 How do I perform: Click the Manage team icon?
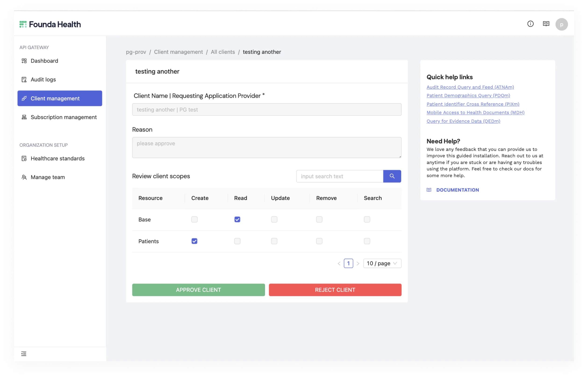click(24, 177)
